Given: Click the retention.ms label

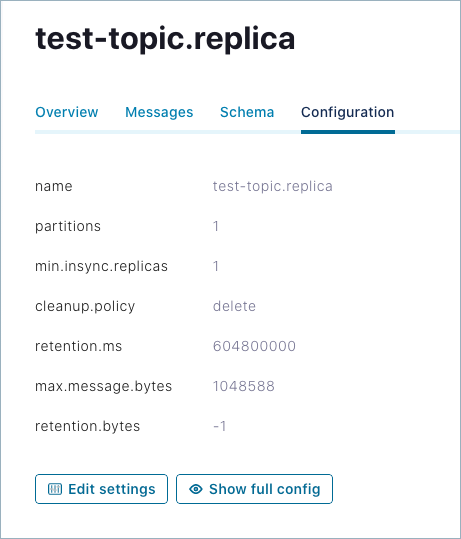Looking at the screenshot, I should (78, 346).
